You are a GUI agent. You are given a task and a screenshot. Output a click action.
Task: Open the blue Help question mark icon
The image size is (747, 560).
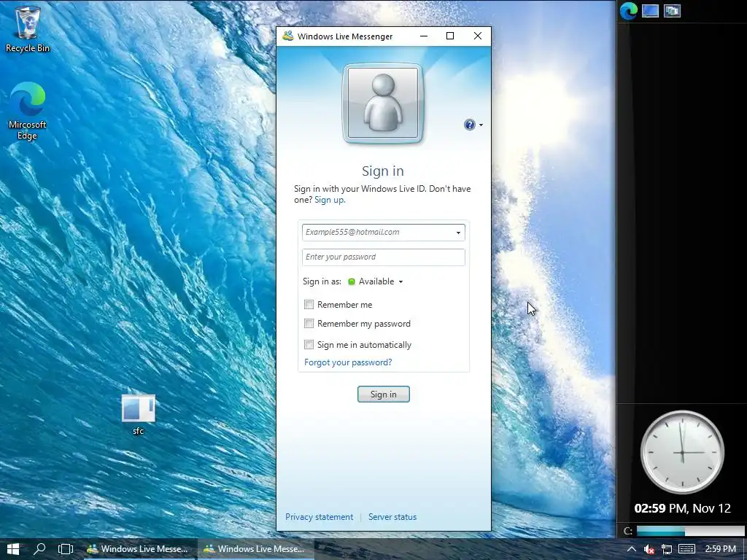pos(469,125)
